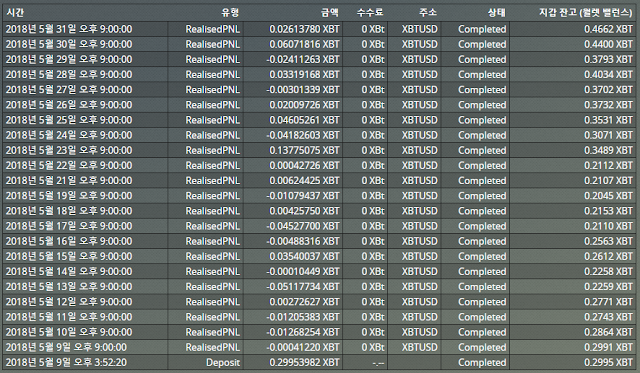Click the 수수료 column header
This screenshot has width=640, height=373.
[370, 13]
